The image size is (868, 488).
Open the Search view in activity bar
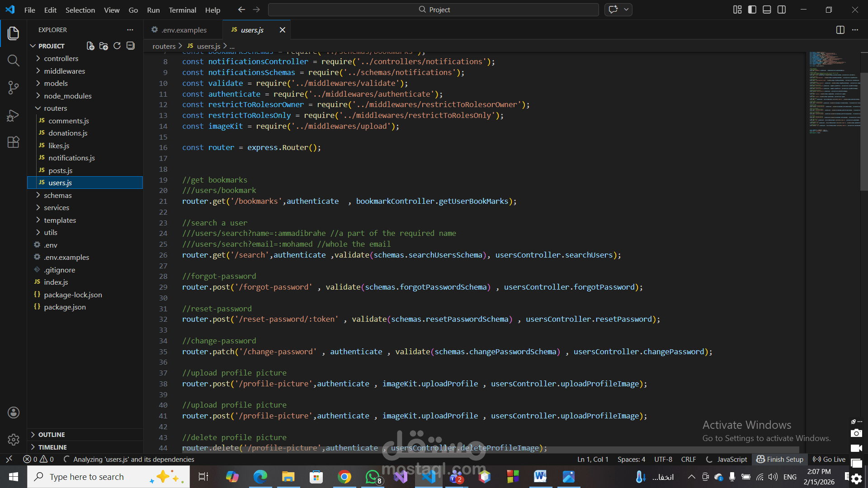click(x=13, y=61)
